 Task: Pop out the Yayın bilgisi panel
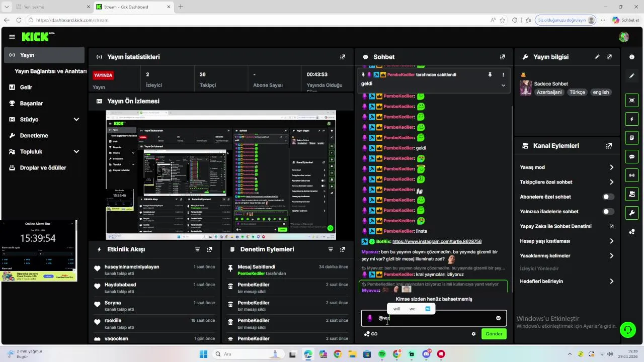point(609,57)
